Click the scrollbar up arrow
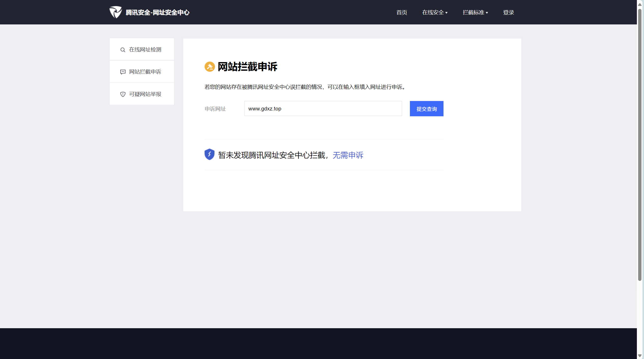Image resolution: width=644 pixels, height=359 pixels. point(640,4)
